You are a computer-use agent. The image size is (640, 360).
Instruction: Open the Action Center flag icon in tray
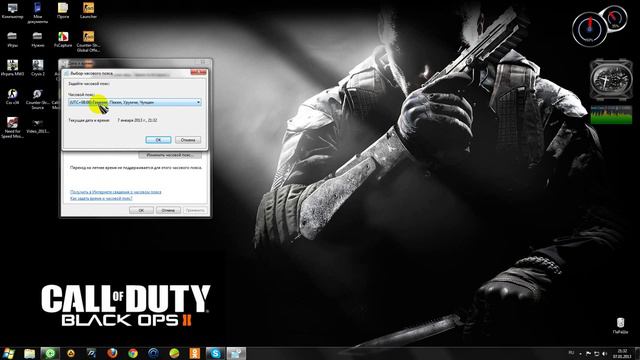click(x=588, y=353)
